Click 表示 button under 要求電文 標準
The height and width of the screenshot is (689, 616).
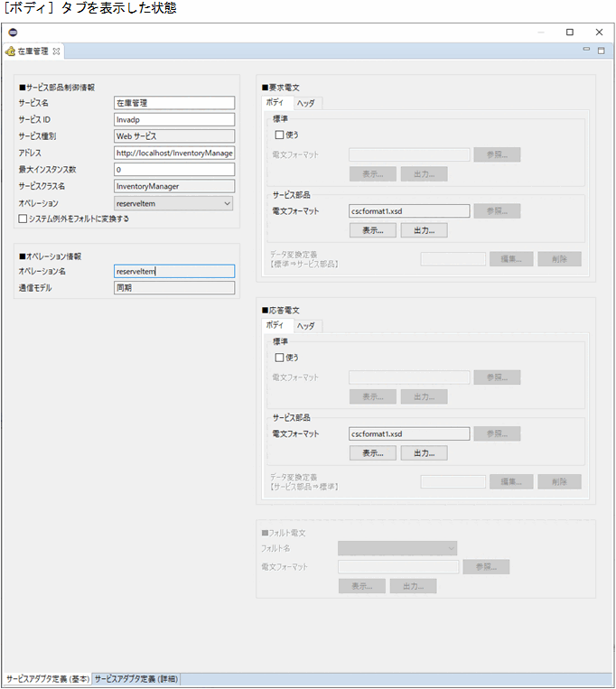point(373,174)
